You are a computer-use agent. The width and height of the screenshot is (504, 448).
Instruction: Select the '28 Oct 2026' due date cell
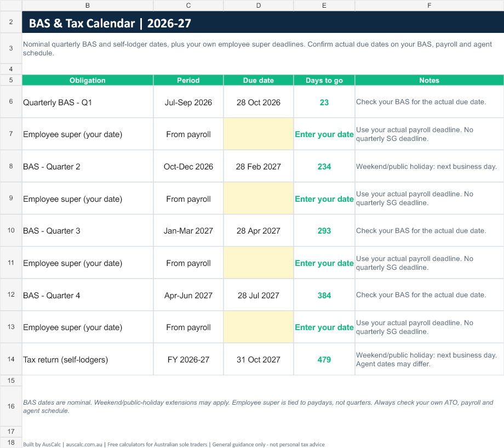259,102
